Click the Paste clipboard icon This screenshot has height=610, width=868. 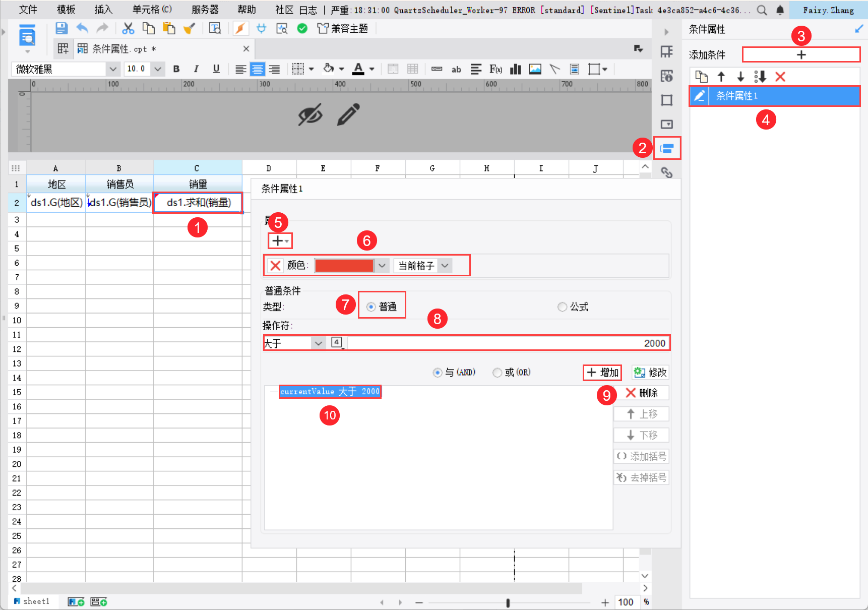click(x=169, y=28)
